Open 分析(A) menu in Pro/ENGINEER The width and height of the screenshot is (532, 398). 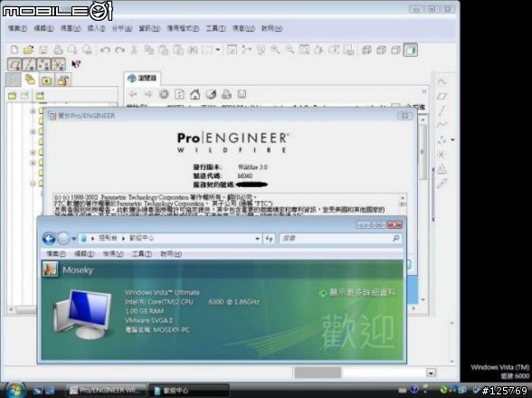coord(122,28)
